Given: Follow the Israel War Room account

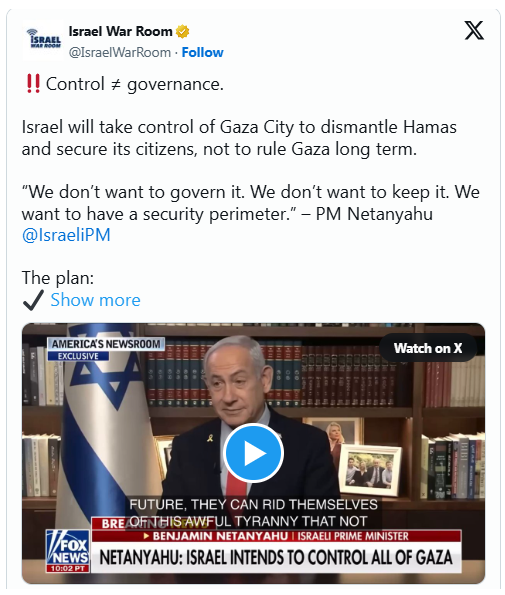Looking at the screenshot, I should click(x=203, y=52).
